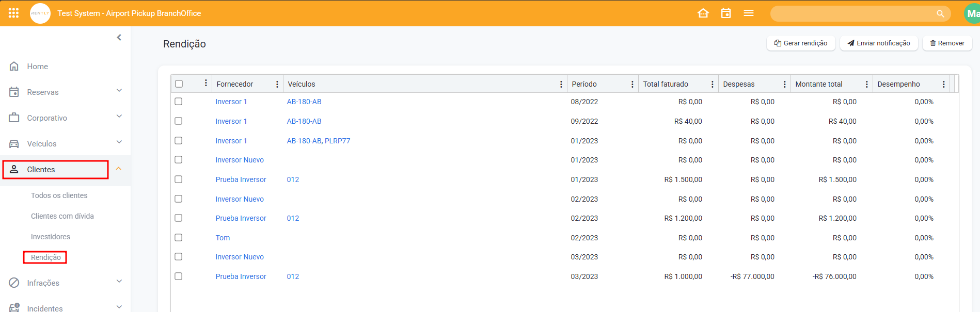The height and width of the screenshot is (312, 980).
Task: Collapse sidebar with the left chevron
Action: click(119, 37)
